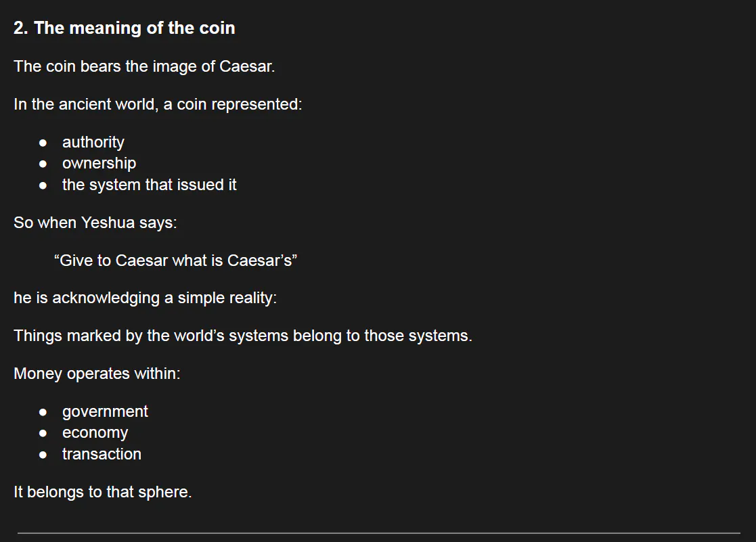Click the line "Money operates within:"

pyautogui.click(x=97, y=374)
